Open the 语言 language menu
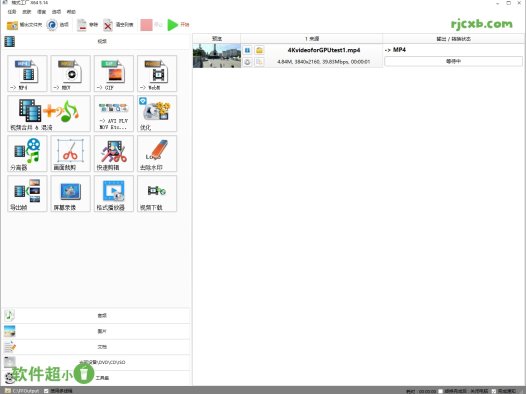This screenshot has width=526, height=394. pyautogui.click(x=41, y=12)
